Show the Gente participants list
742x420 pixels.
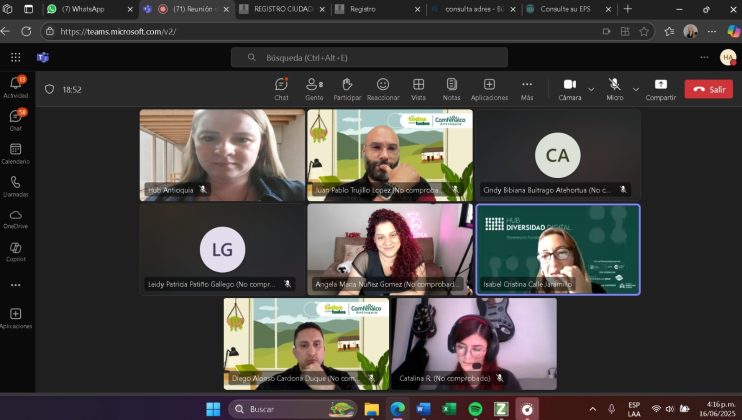314,88
